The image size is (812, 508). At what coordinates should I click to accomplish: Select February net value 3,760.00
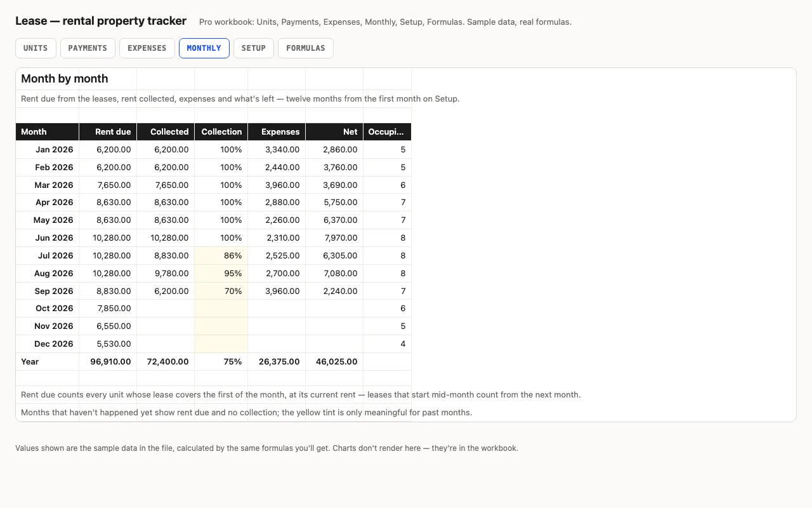pyautogui.click(x=334, y=168)
